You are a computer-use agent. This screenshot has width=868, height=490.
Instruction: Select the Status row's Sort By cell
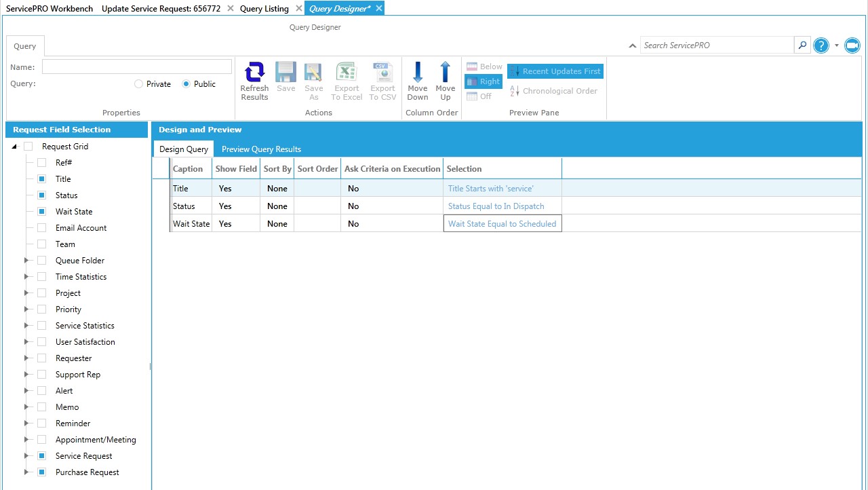point(277,206)
